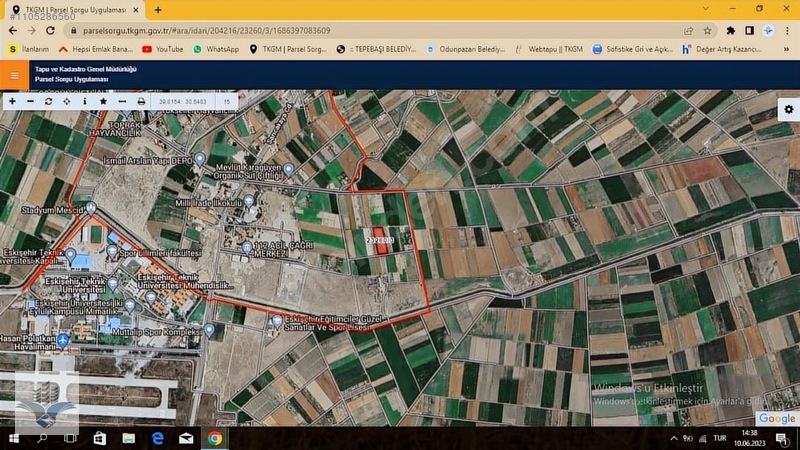
Task: Click the coordinate readout in map toolbar
Action: click(183, 102)
